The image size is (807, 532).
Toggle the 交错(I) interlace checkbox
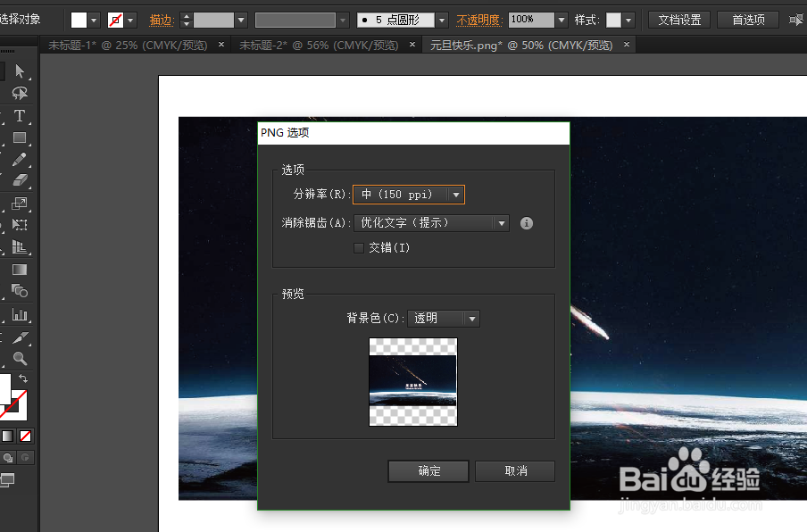pos(359,248)
